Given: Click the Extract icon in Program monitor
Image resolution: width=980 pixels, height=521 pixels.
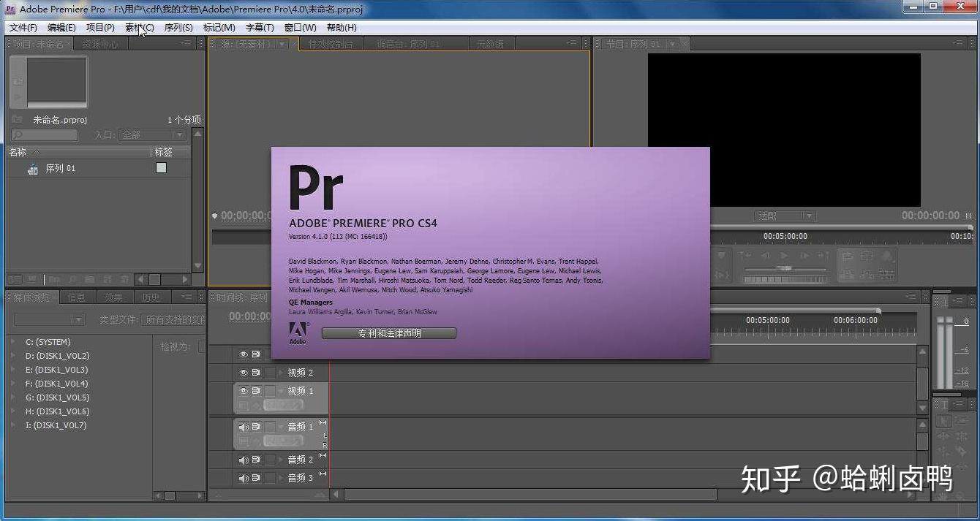Looking at the screenshot, I should pos(867,275).
